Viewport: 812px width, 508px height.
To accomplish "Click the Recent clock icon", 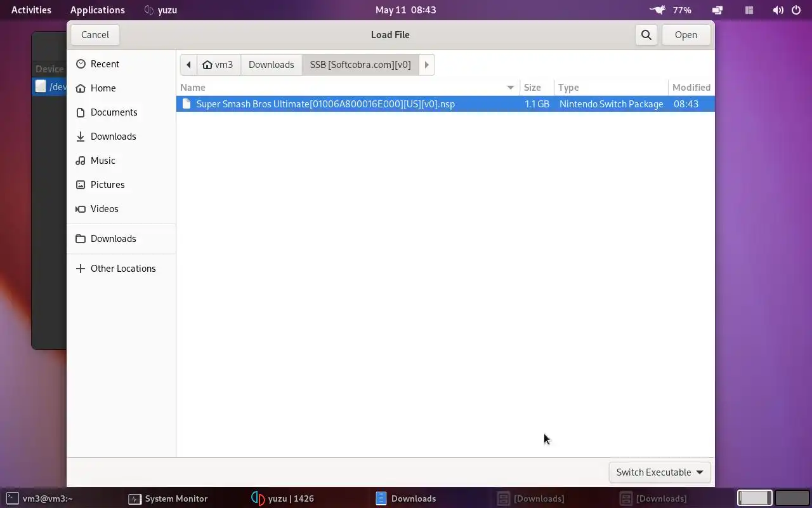I will [x=81, y=64].
